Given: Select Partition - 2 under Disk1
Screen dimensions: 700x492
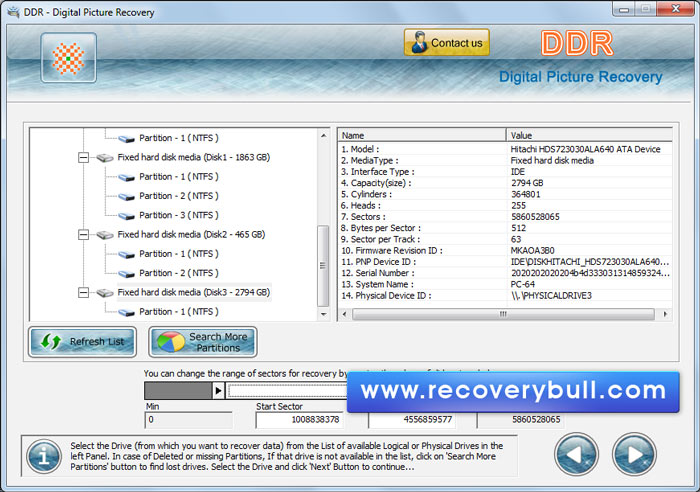Looking at the screenshot, I should [x=179, y=196].
